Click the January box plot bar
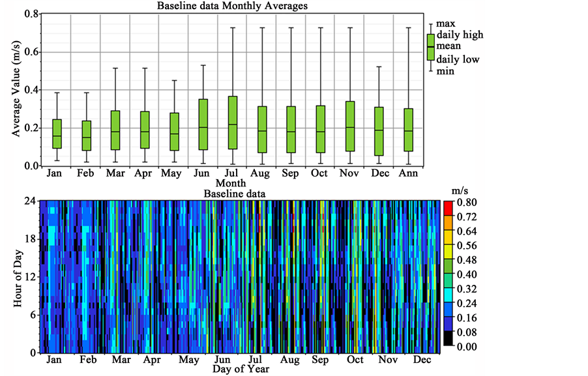 57,134
